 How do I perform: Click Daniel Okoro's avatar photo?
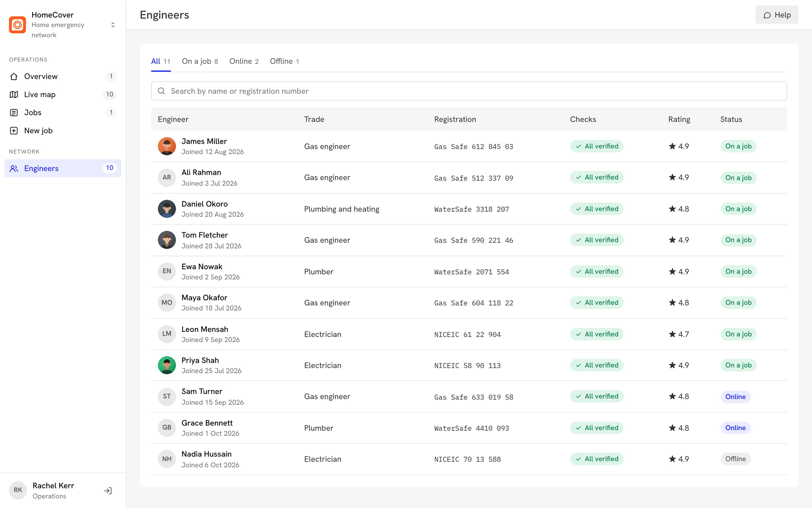pyautogui.click(x=167, y=209)
